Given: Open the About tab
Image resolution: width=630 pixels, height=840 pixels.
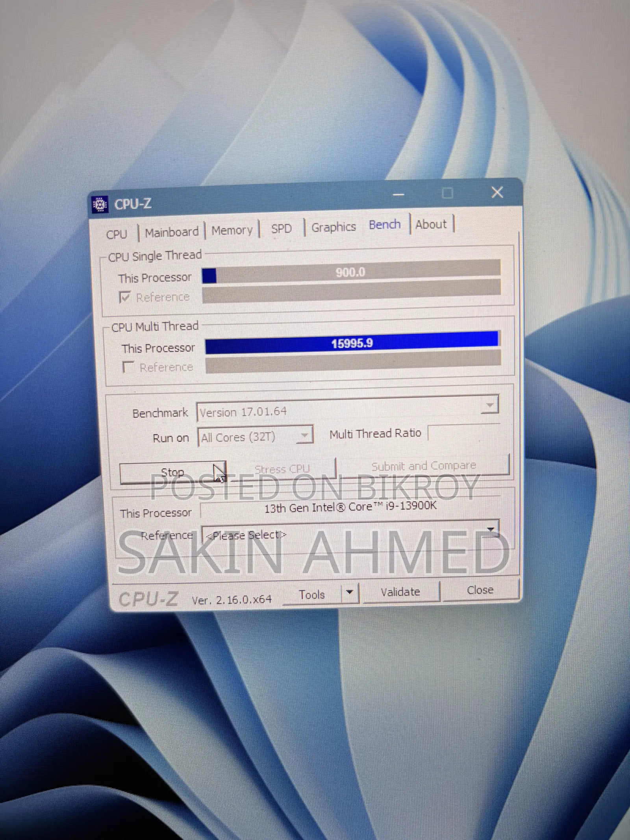Looking at the screenshot, I should [431, 224].
